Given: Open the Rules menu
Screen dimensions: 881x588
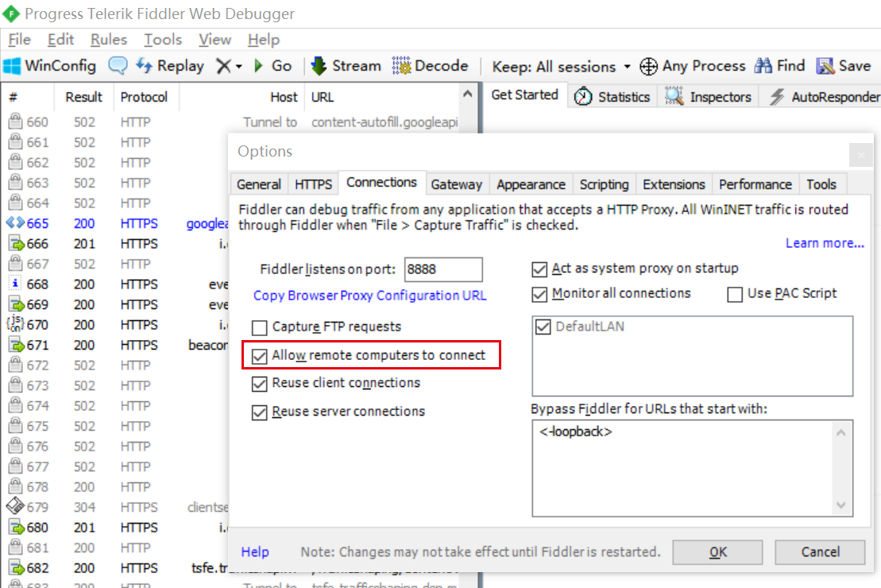Looking at the screenshot, I should coord(109,40).
